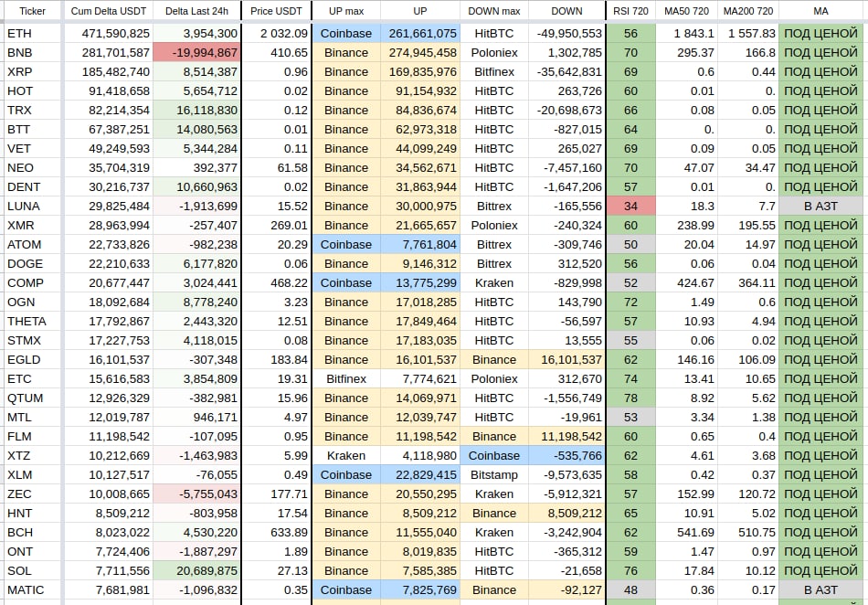868x605 pixels.
Task: Select the ПОД ЦЕНОЙ cell in ETH row
Action: pyautogui.click(x=821, y=34)
